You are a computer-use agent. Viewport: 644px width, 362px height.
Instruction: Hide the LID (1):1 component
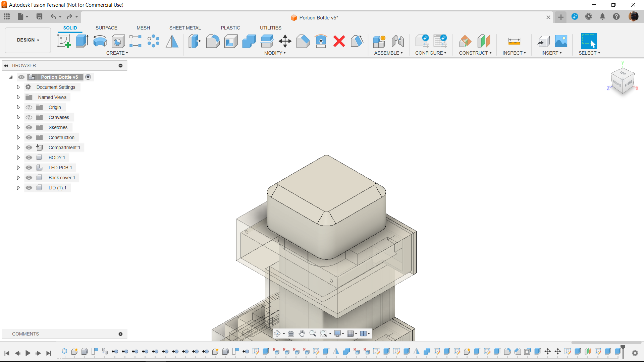pyautogui.click(x=29, y=188)
